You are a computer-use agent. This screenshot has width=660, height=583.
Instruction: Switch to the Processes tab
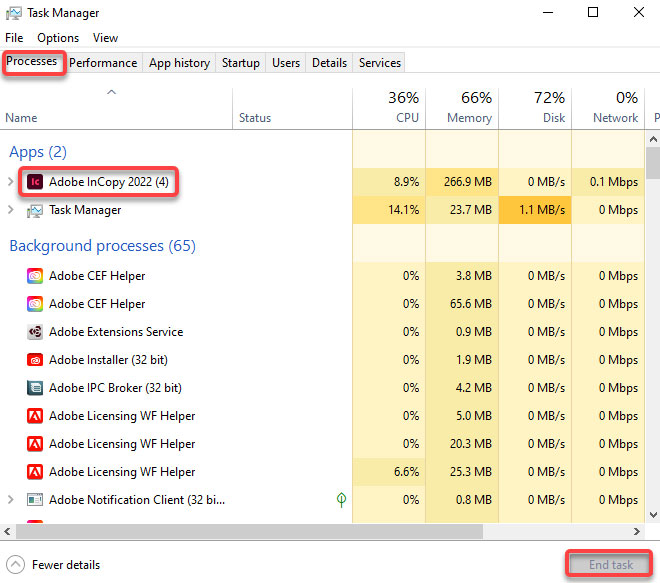[32, 61]
